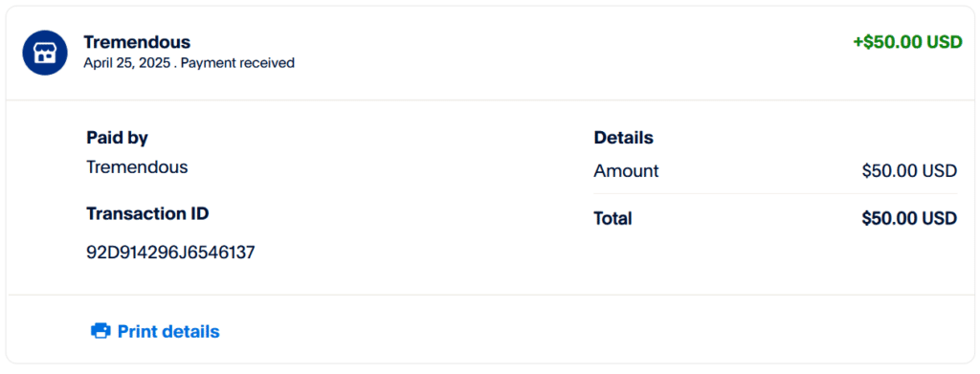Click the bold Total $50.00 USD value
Image resolution: width=980 pixels, height=374 pixels.
click(x=909, y=218)
